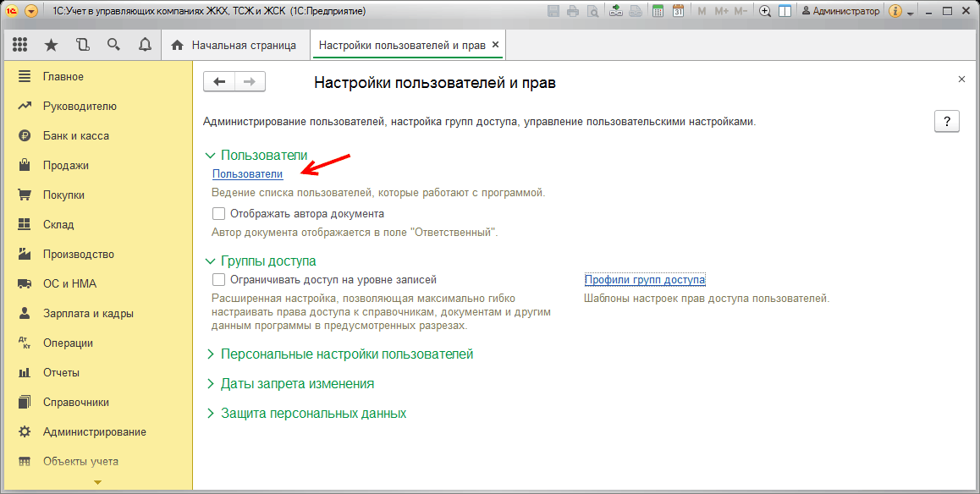Viewport: 980px width, 494px height.
Task: Click the save diskette icon in title bar
Action: [x=553, y=11]
